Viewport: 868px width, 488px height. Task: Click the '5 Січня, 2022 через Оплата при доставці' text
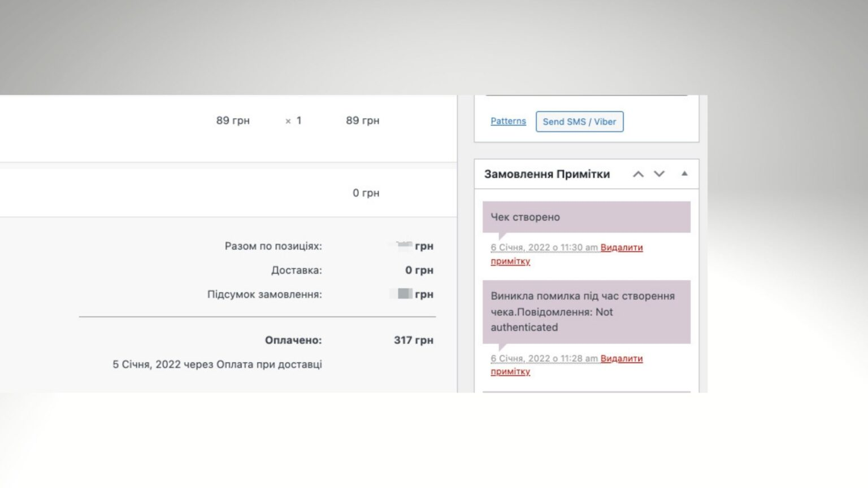pos(217,364)
